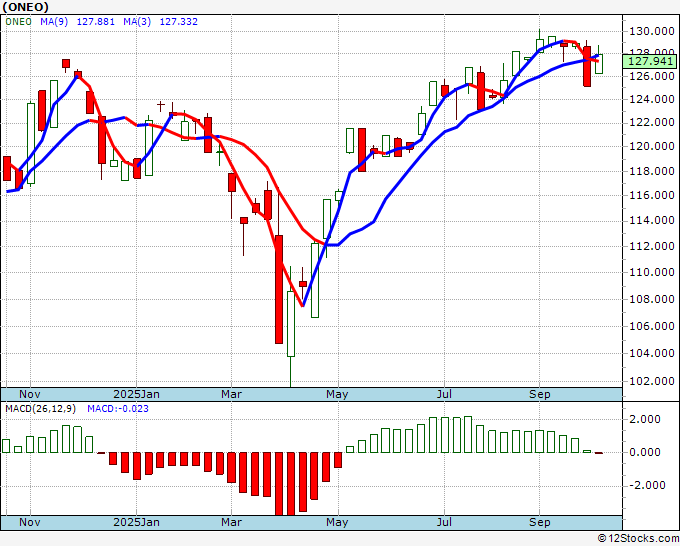Image resolution: width=680 pixels, height=546 pixels.
Task: Click the 120.000 price axis label
Action: pos(652,147)
